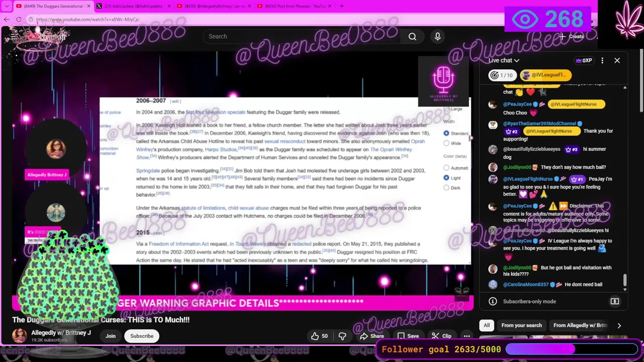Select the From Allegedly w/ Britt chip
Screen dimensions: 644x362
point(580,325)
